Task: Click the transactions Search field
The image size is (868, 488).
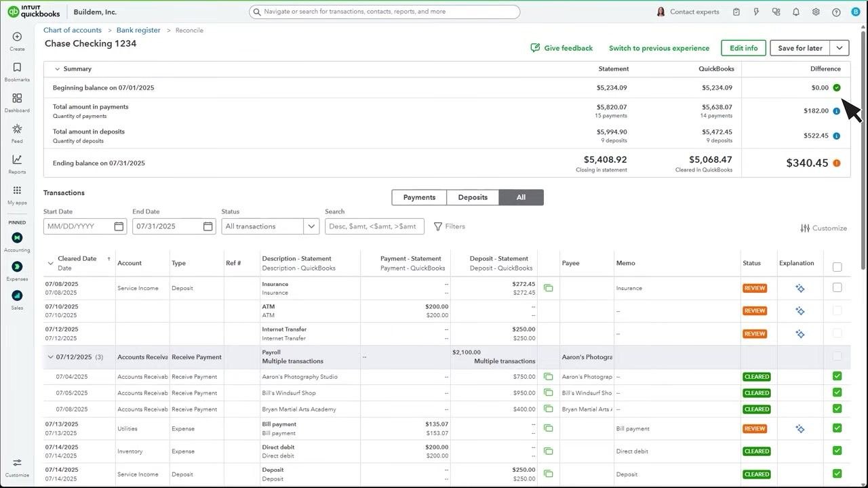Action: 374,226
